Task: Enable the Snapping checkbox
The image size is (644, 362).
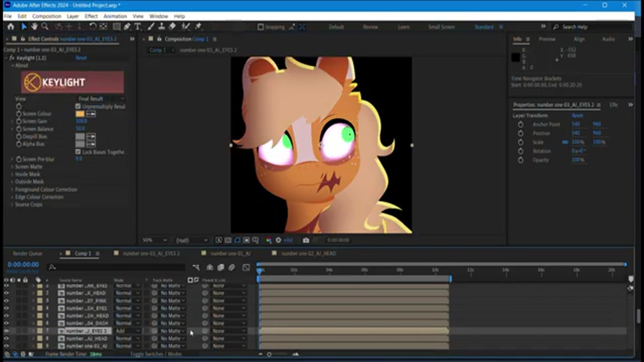Action: coord(261,27)
